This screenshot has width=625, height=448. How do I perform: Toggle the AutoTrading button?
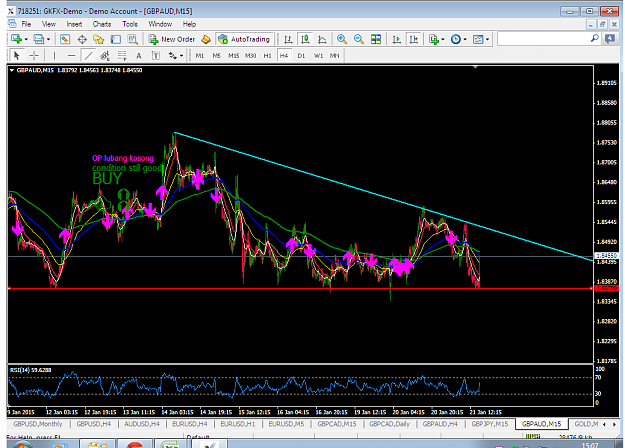pos(244,39)
